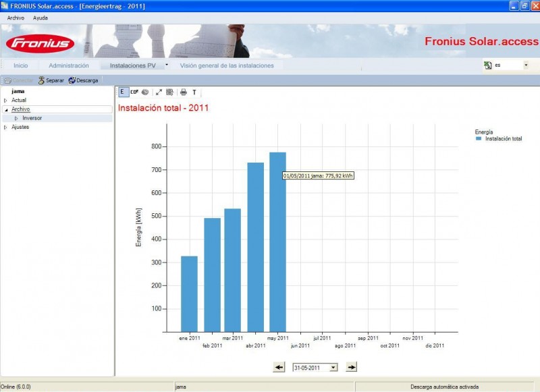Viewport: 540px width, 392px height.
Task: Open the es language dropdown
Action: click(526, 65)
